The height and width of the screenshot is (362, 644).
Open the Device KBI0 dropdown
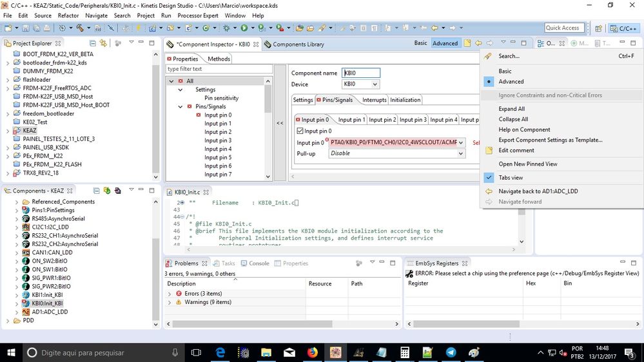[375, 84]
